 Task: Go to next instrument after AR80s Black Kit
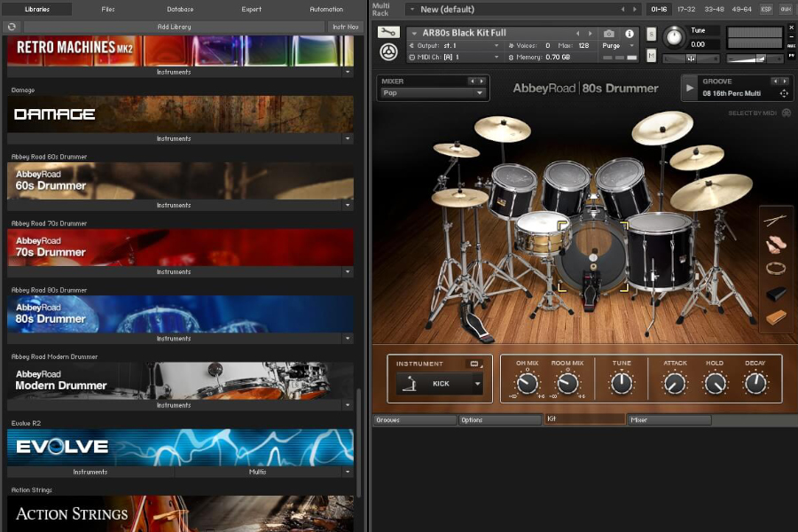591,33
